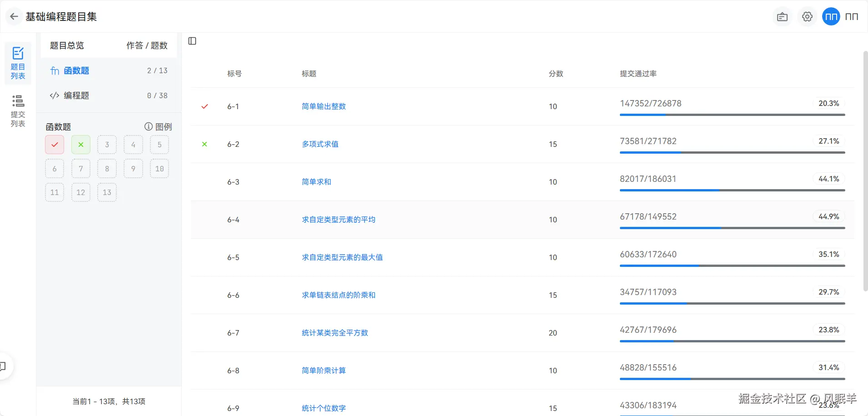This screenshot has height=416, width=868.
Task: Click submission count 73581/271782
Action: coord(649,141)
